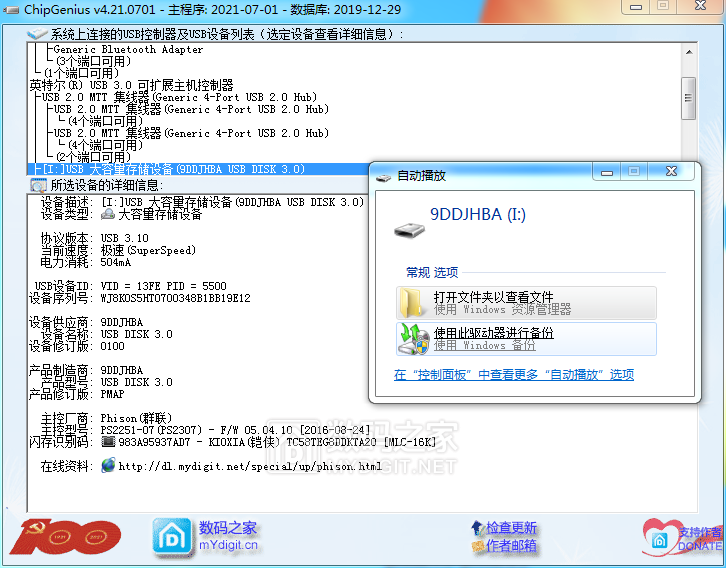
Task: Click the 极速(SuperSpeed) speed value
Action: tap(148, 250)
